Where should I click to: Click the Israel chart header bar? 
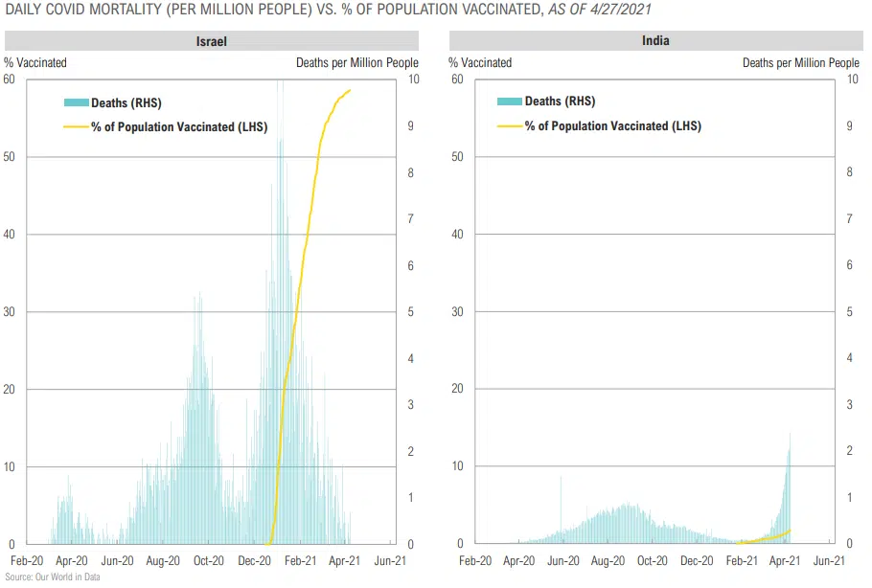(x=211, y=41)
